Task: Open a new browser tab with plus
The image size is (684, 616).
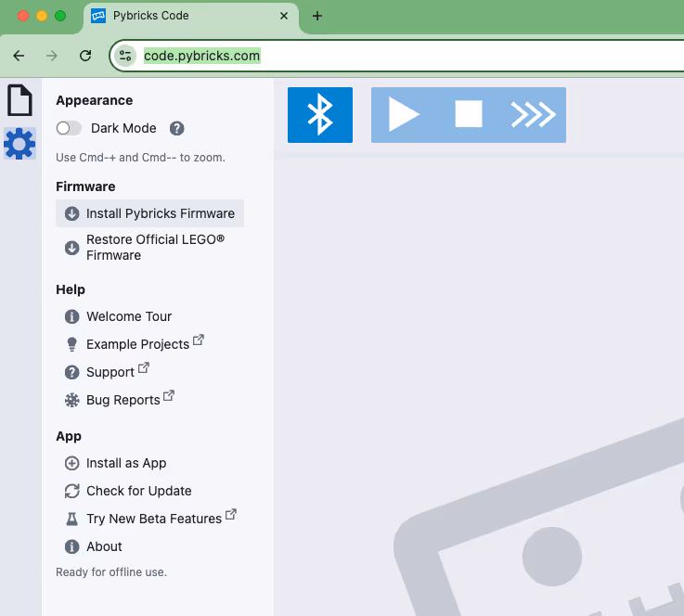Action: [317, 16]
